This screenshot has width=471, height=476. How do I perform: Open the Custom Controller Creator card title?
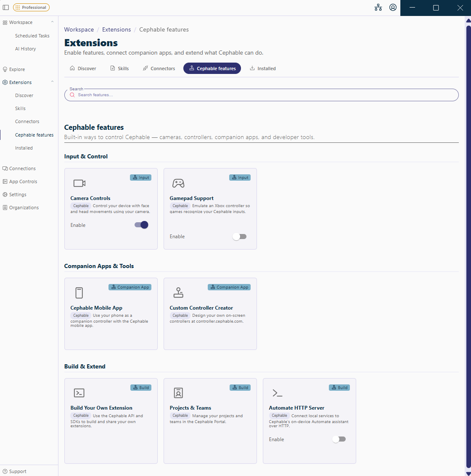(x=201, y=308)
